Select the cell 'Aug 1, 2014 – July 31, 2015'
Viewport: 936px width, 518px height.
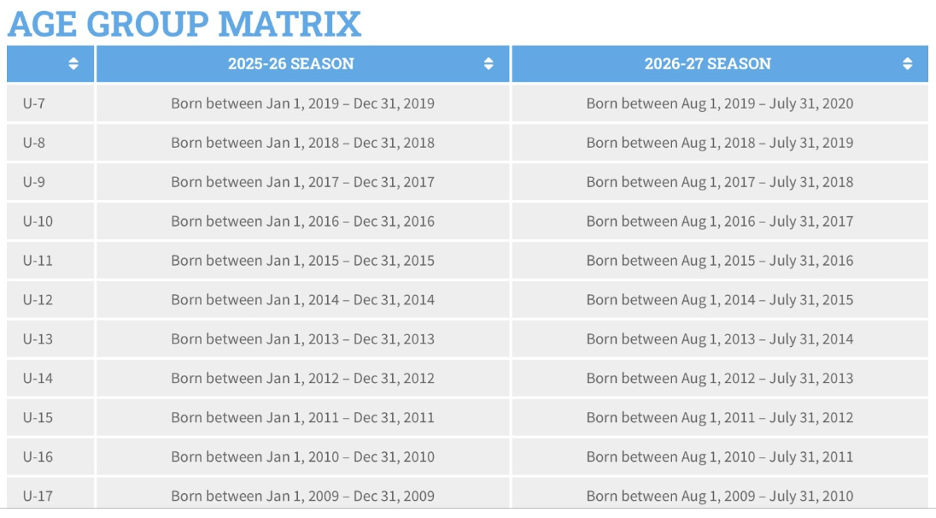[719, 299]
